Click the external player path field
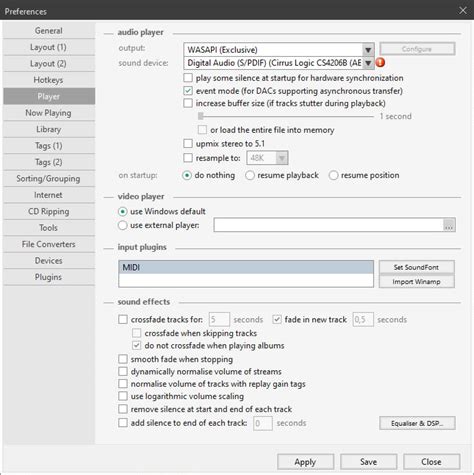 (328, 225)
